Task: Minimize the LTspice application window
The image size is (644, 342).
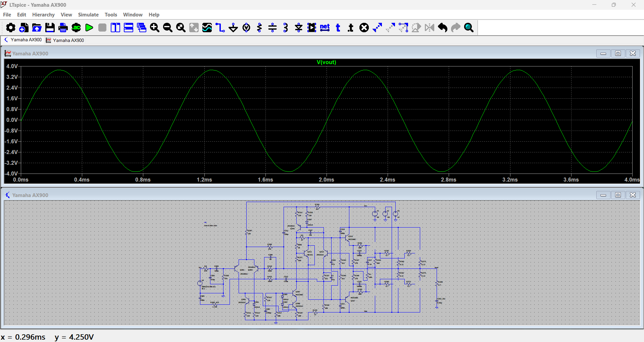Action: point(594,5)
